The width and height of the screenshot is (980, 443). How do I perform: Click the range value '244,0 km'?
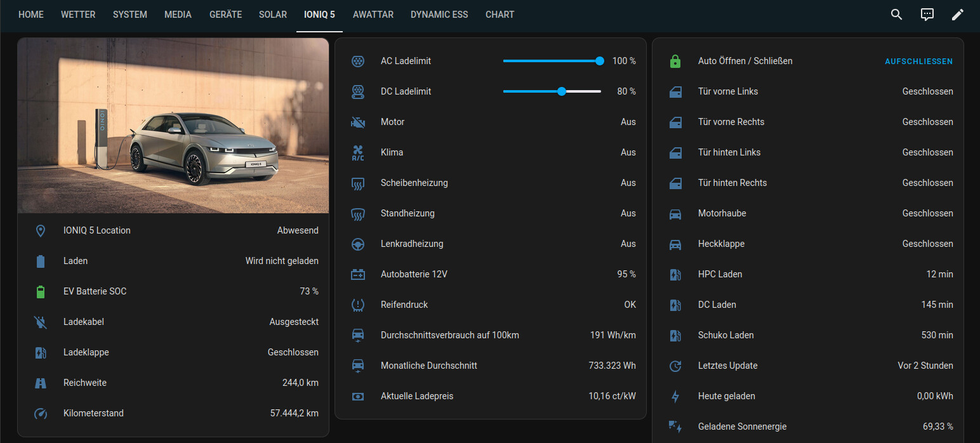(300, 383)
